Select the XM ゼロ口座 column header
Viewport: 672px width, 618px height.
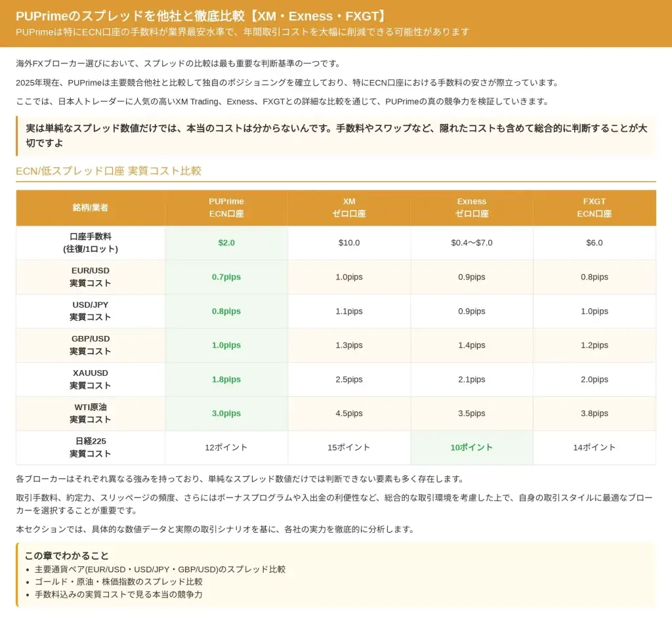349,208
